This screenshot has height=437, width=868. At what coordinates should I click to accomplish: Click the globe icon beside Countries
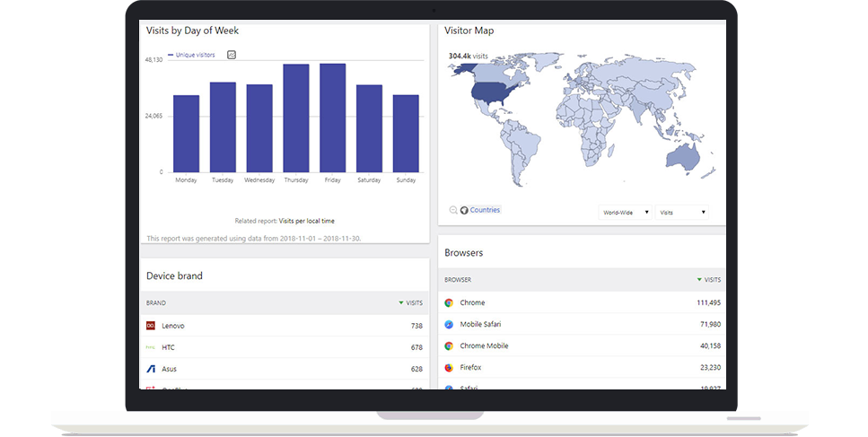(x=464, y=210)
